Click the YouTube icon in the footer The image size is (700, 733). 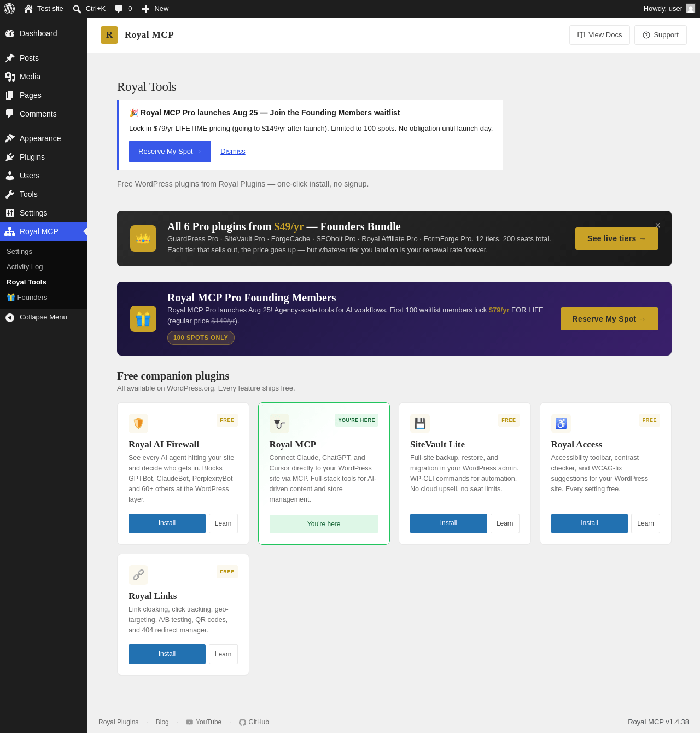(189, 722)
